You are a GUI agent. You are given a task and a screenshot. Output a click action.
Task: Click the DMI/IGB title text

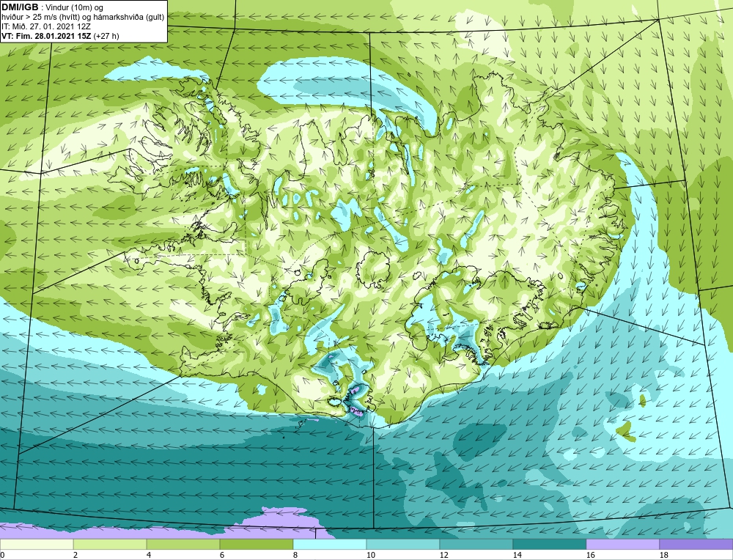click(x=20, y=7)
